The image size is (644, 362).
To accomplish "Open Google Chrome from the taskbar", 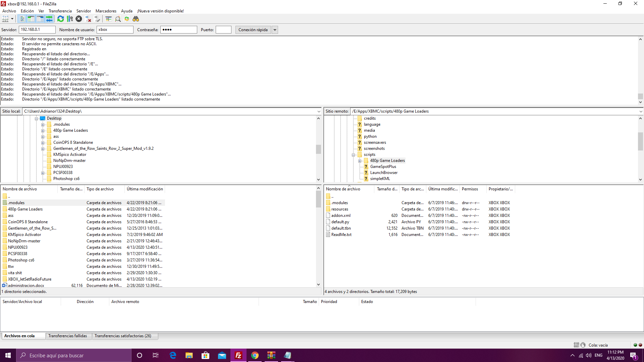I will [255, 355].
